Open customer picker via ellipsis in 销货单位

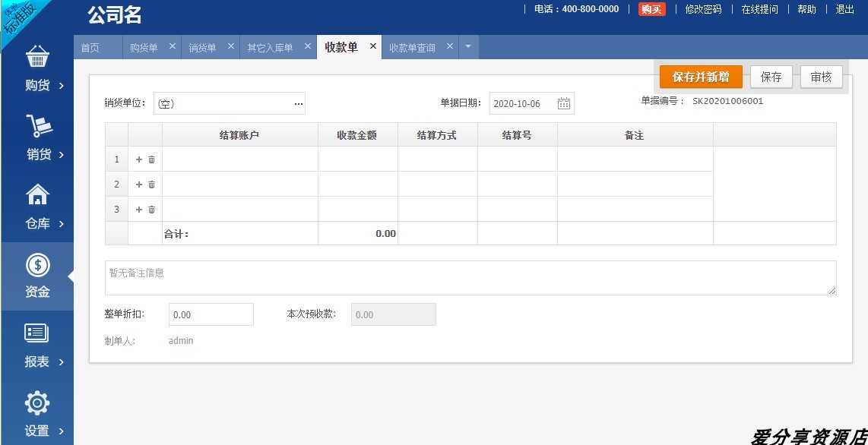tap(299, 103)
